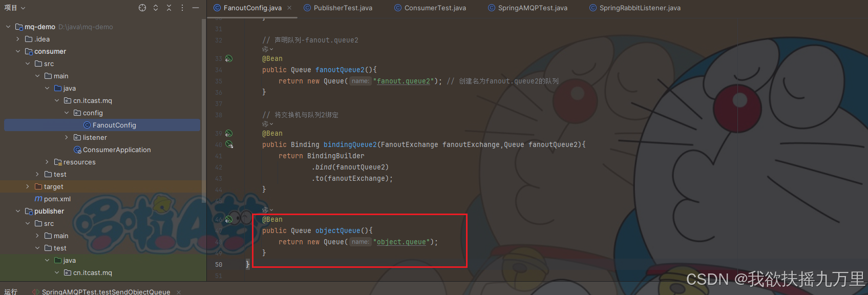
Task: Expand the resources folder chevron
Action: click(47, 162)
